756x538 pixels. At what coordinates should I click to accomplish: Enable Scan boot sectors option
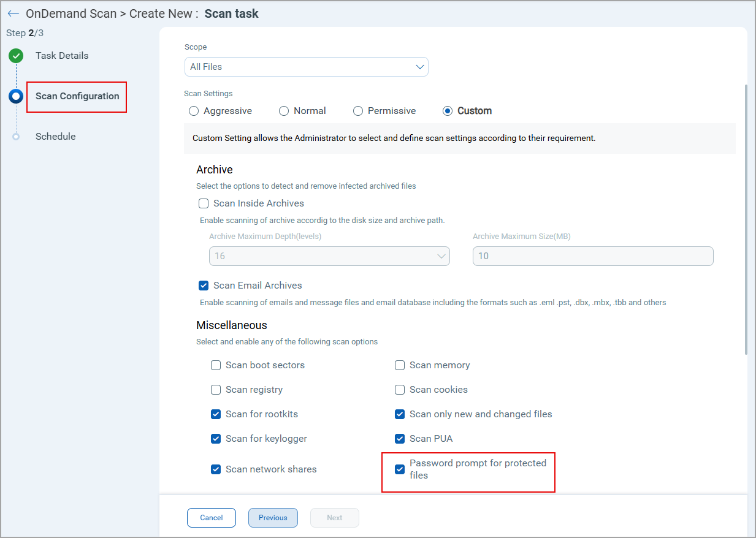[x=216, y=365]
